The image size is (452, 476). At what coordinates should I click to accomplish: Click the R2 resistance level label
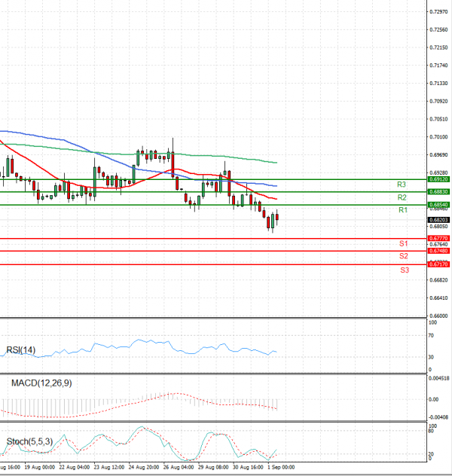point(403,197)
